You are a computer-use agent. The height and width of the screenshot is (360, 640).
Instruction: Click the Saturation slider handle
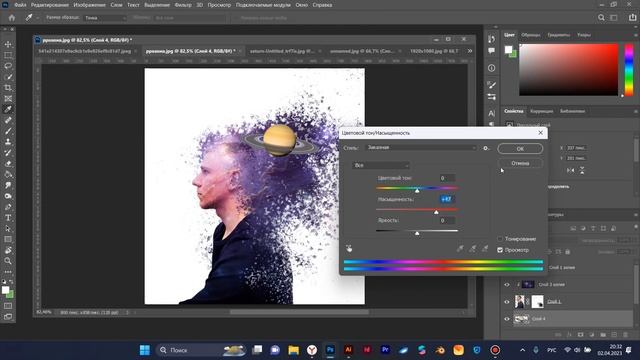pos(436,212)
